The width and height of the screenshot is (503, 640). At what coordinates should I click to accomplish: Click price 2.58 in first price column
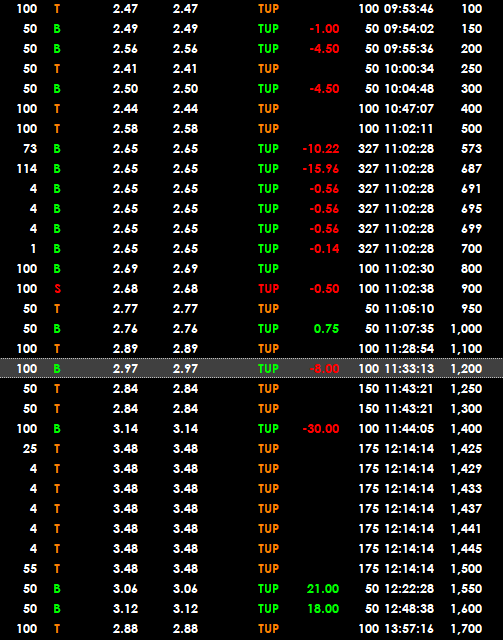tap(125, 129)
